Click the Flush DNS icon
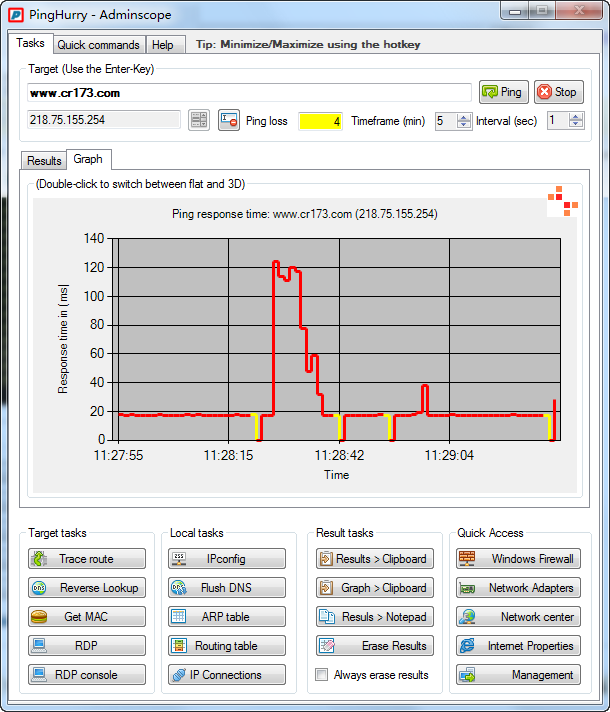 coord(179,588)
